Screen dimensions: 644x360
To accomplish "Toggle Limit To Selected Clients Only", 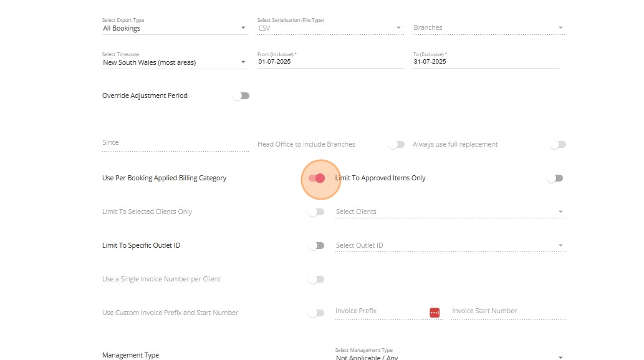I will click(316, 212).
